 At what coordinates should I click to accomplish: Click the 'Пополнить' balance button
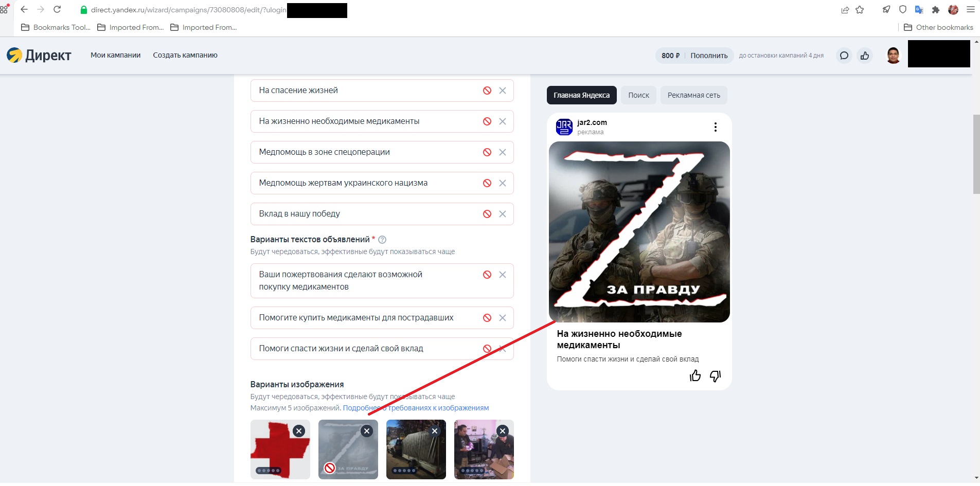click(x=709, y=56)
